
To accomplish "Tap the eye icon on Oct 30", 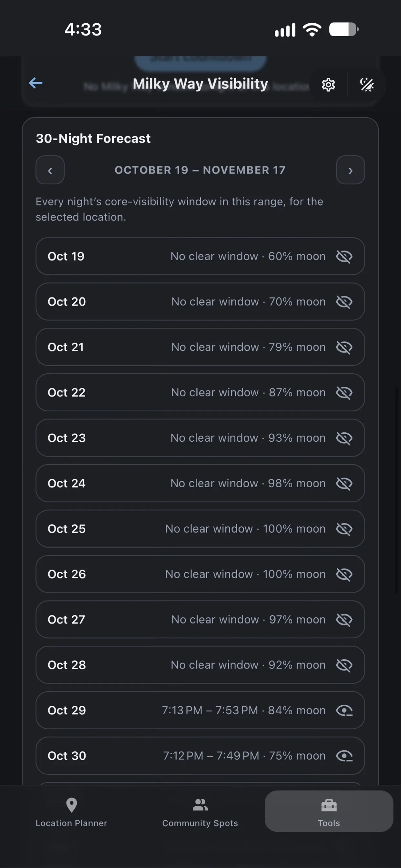I will point(344,756).
